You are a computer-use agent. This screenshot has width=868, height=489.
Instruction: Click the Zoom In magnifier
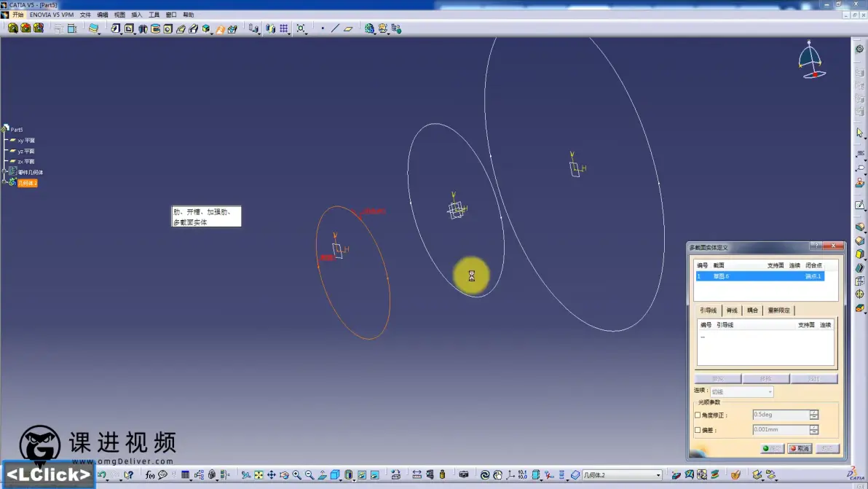[296, 474]
